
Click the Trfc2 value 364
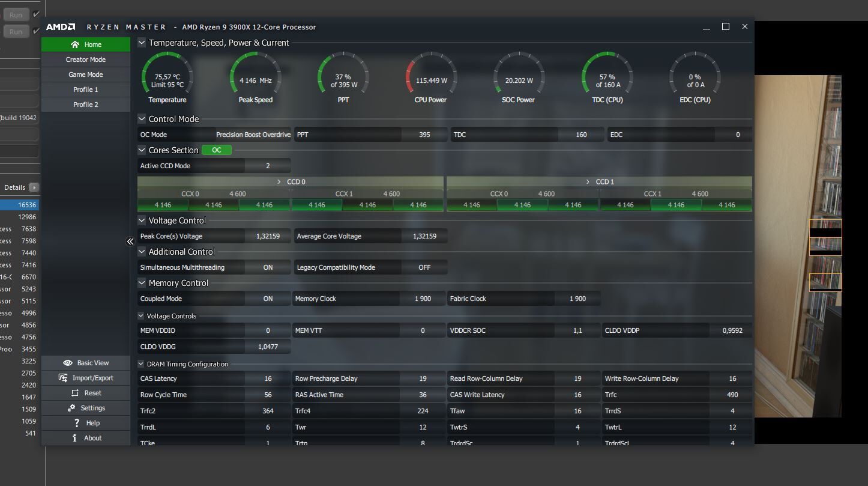[x=268, y=411]
